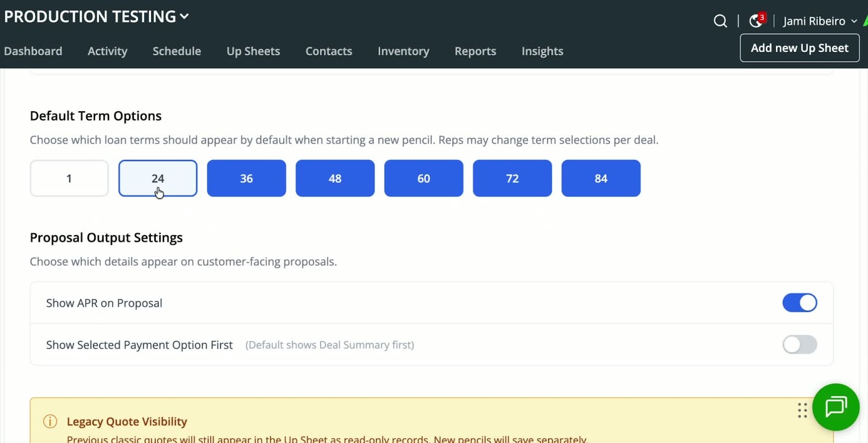Click the six-dot drag handle icon
Viewport: 868px width, 443px height.
(x=802, y=410)
